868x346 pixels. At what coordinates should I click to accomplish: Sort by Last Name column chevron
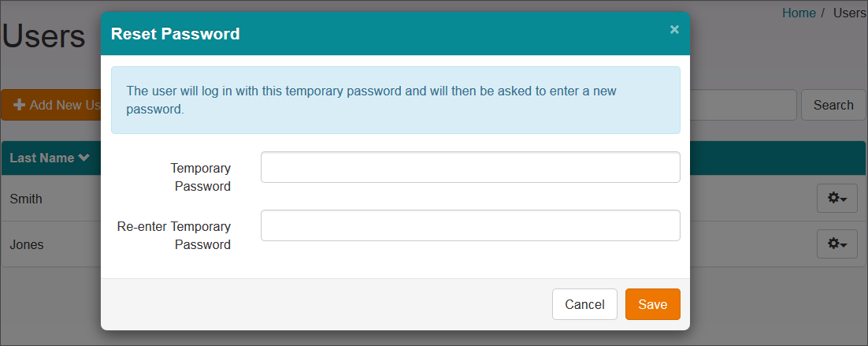click(83, 158)
